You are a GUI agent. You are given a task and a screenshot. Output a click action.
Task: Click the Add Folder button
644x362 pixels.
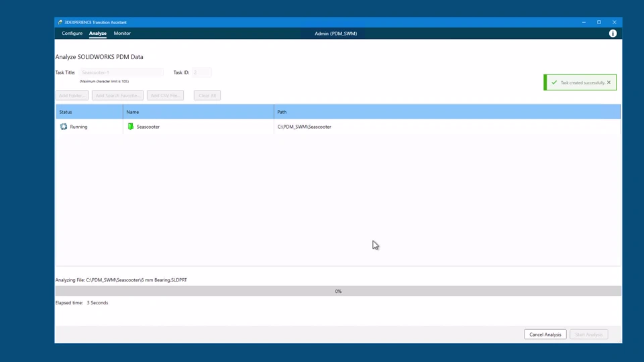72,95
